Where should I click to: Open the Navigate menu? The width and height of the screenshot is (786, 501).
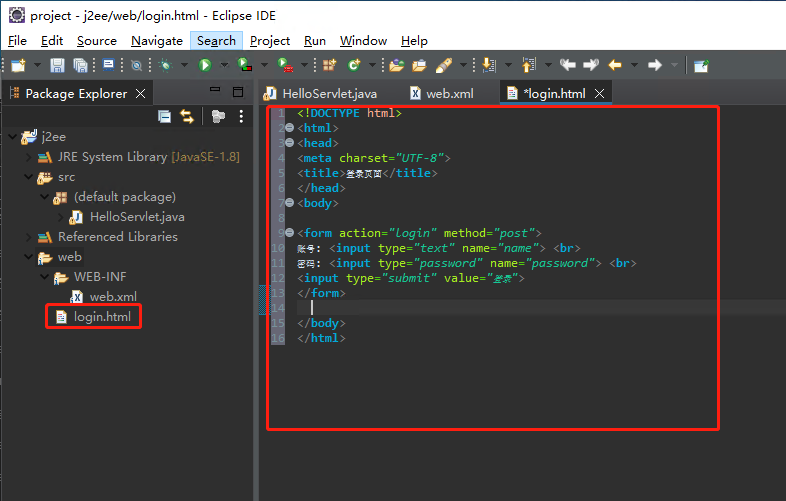[157, 41]
